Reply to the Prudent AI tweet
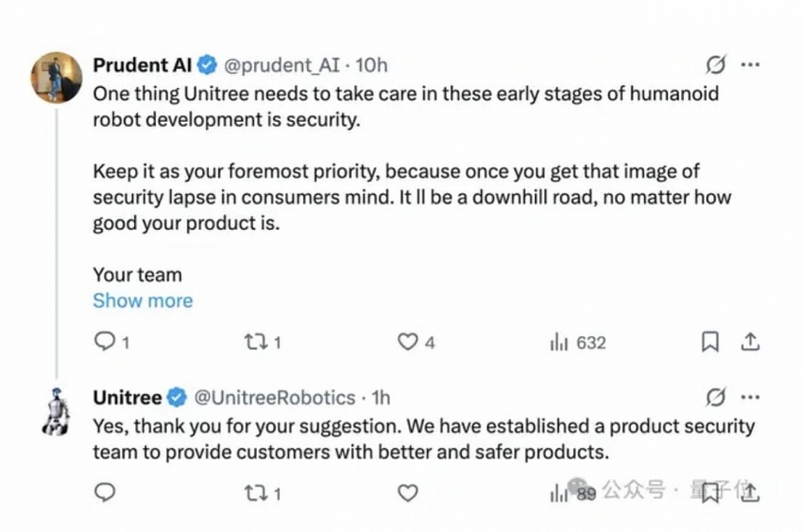 coord(106,342)
